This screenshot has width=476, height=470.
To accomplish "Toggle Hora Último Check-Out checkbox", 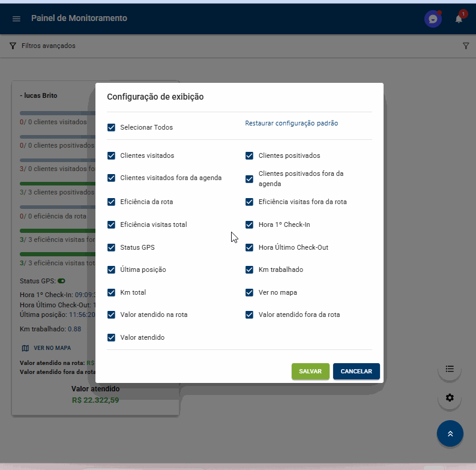I will point(249,247).
